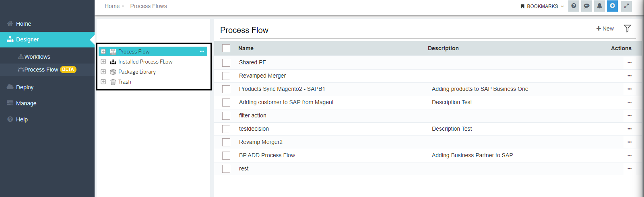This screenshot has height=197, width=644.
Task: Open the Bookmarks dropdown
Action: pos(542,6)
